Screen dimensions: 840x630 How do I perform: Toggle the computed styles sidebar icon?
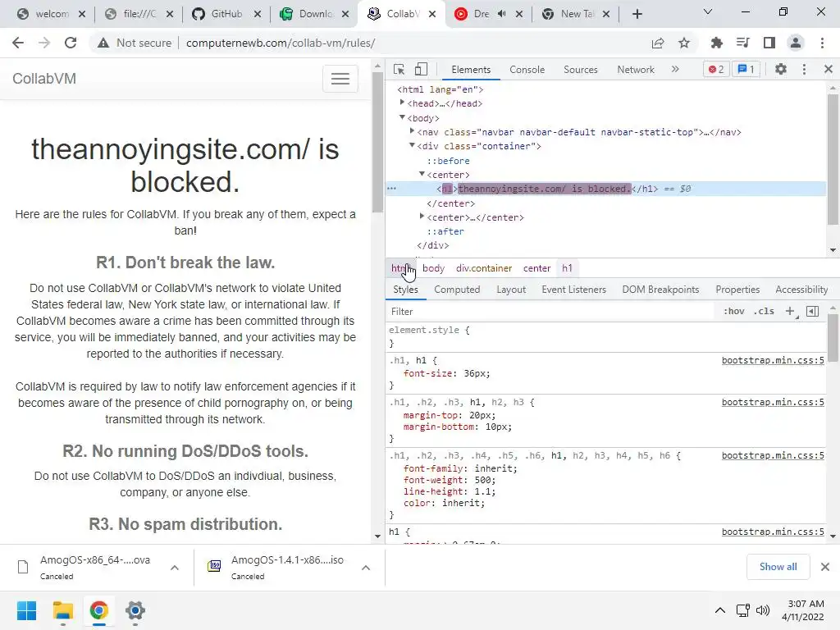[812, 311]
